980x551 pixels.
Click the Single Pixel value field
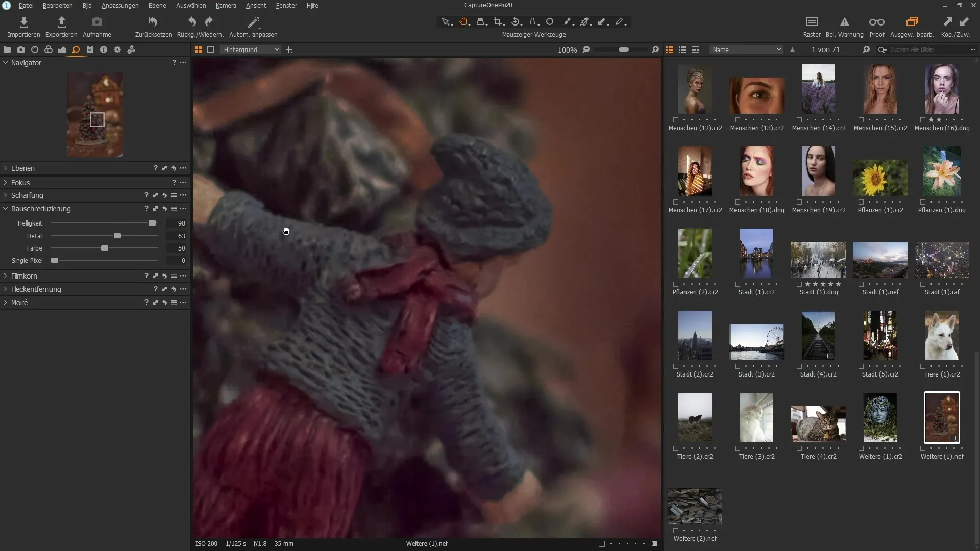(176, 261)
